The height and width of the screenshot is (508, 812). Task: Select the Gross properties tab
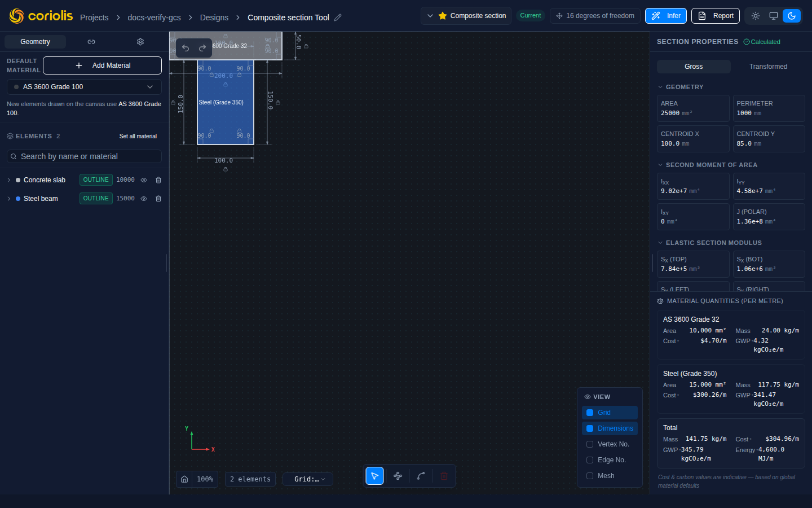(x=694, y=67)
